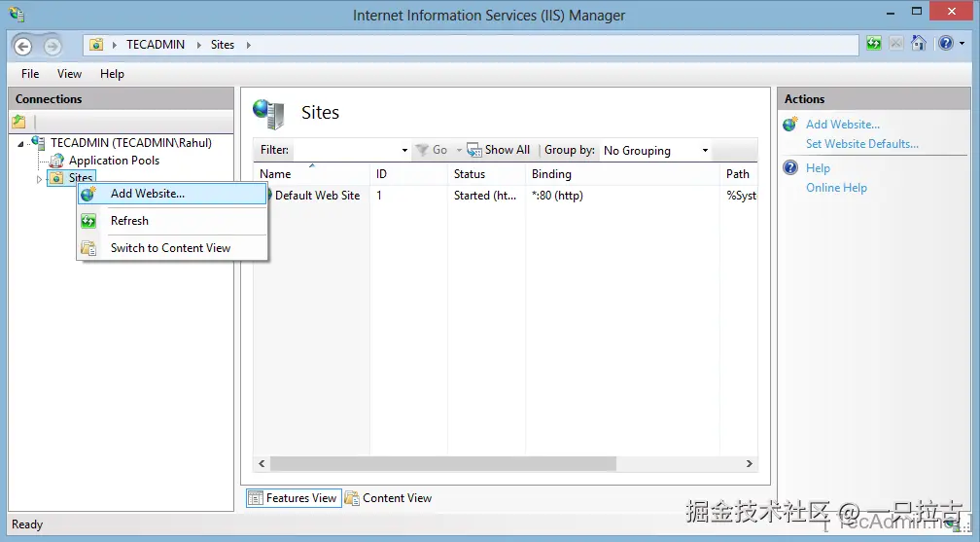Viewport: 980px width, 542px height.
Task: Click the Help link in Actions pane
Action: [x=818, y=168]
